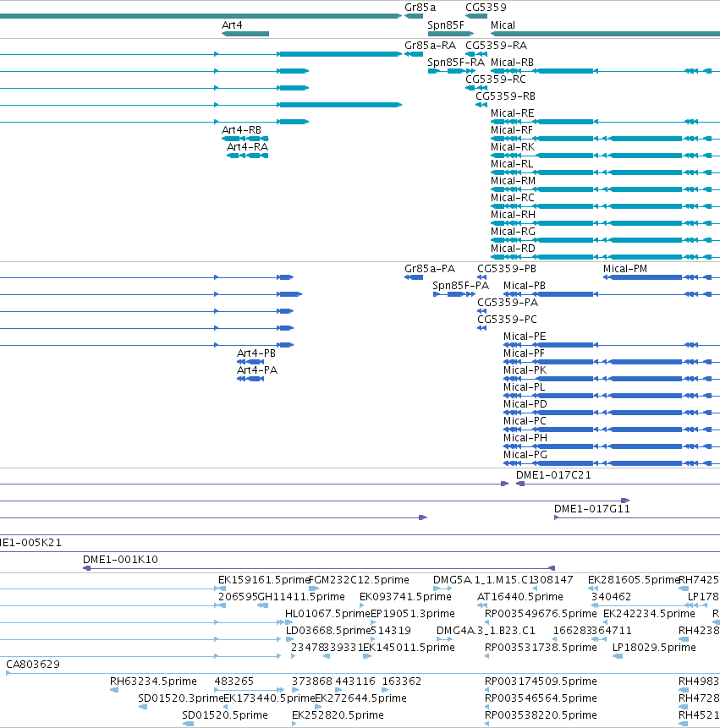Select the EP19051.3prime EST label
Screen dimensions: 720x728
pyautogui.click(x=413, y=614)
